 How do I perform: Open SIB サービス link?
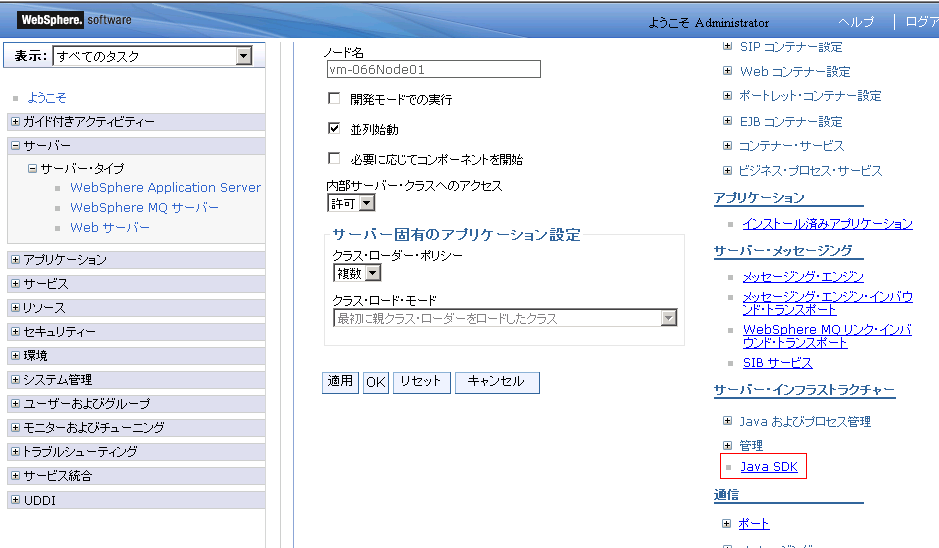(x=777, y=363)
